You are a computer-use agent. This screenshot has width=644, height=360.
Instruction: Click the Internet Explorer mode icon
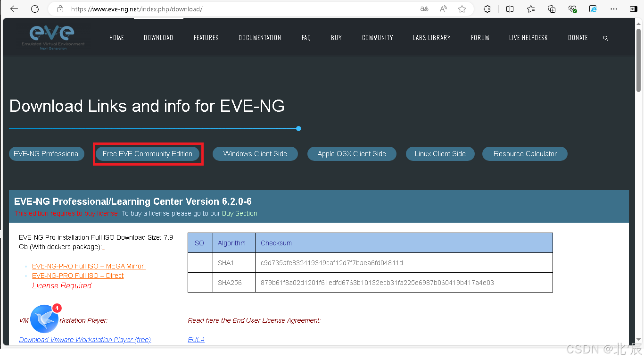[x=593, y=9]
